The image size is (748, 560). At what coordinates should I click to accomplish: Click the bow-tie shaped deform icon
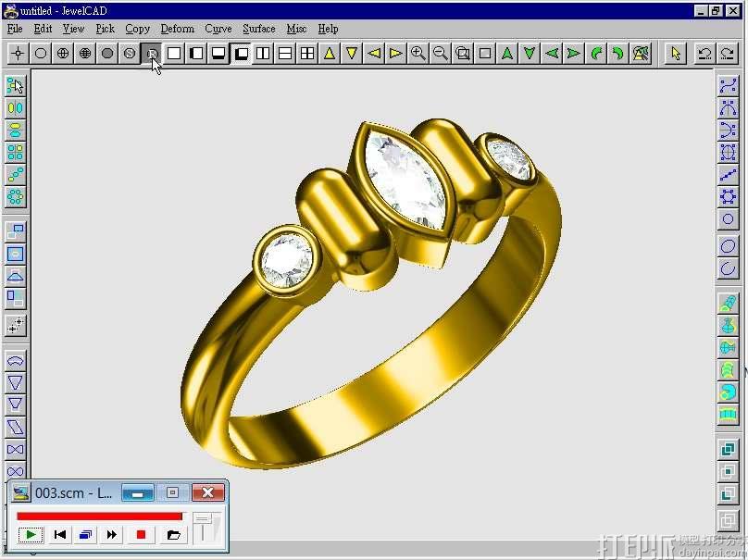pyautogui.click(x=15, y=449)
